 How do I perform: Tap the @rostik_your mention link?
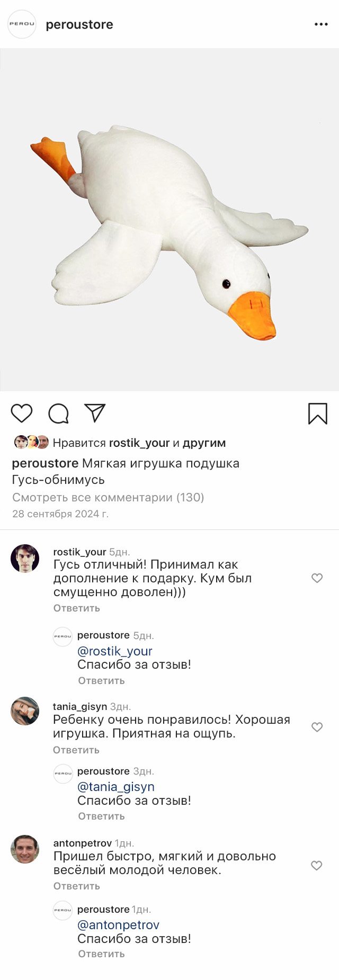[115, 651]
